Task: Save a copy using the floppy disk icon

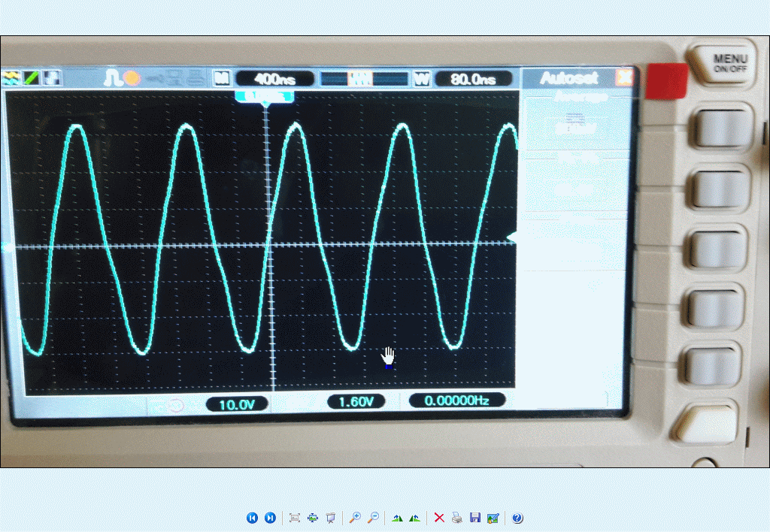Action: click(x=474, y=518)
